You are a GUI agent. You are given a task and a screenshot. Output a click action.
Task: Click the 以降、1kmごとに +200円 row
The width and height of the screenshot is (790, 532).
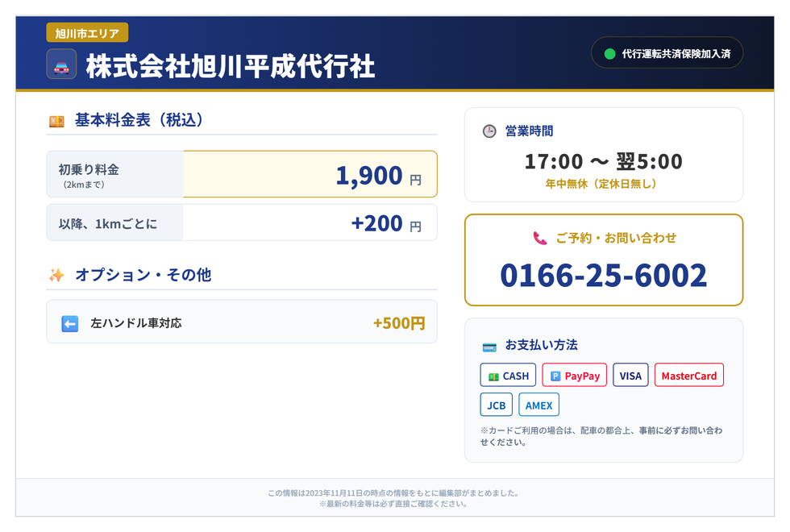242,222
